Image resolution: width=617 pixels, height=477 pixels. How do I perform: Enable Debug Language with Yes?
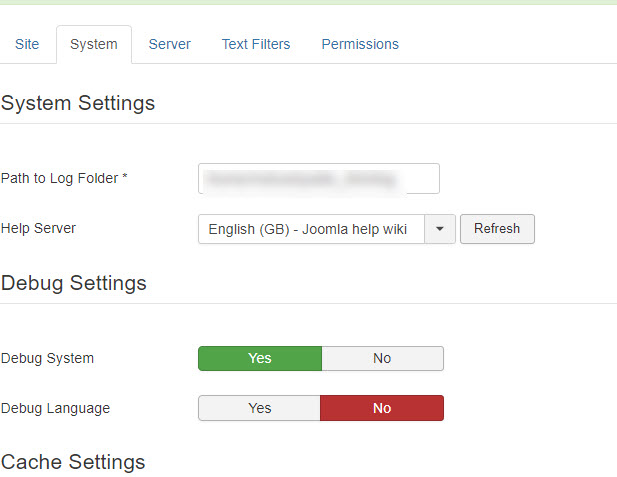[x=260, y=408]
